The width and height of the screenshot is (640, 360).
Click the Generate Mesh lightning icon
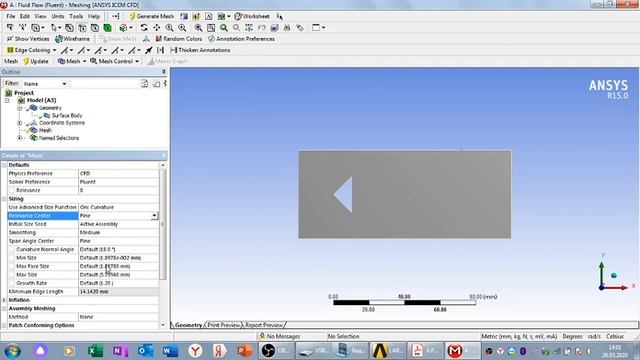[132, 16]
